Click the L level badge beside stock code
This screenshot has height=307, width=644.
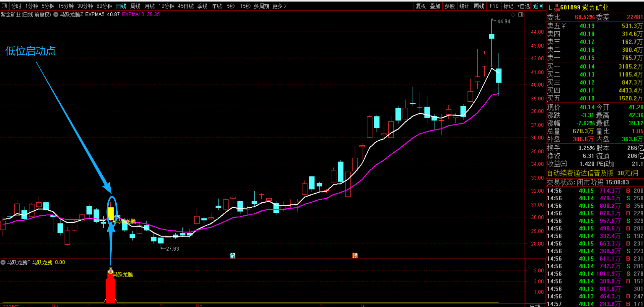click(550, 7)
